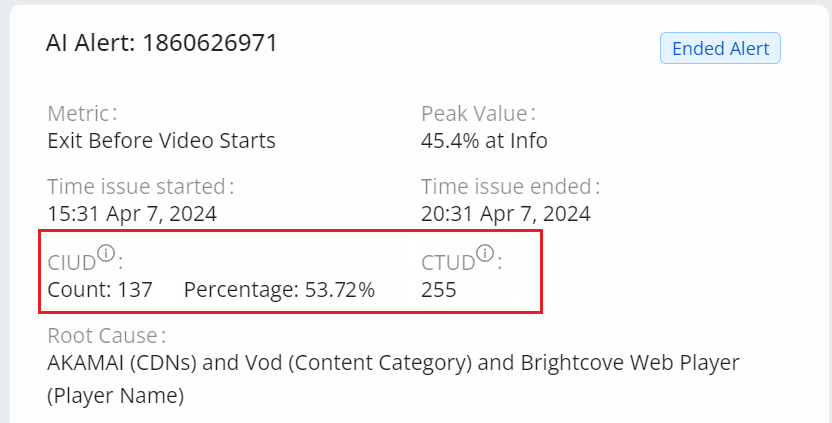
Task: Click the issue end time 20:31 Apr 7
Action: point(505,213)
